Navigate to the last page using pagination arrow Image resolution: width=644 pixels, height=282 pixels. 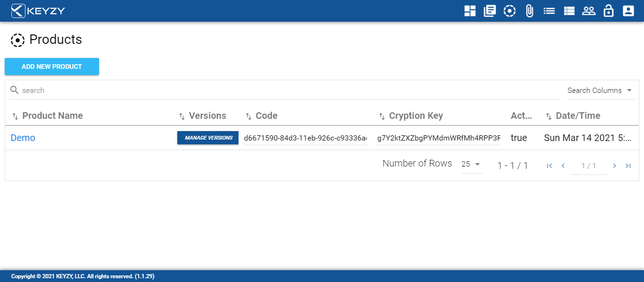pos(628,166)
